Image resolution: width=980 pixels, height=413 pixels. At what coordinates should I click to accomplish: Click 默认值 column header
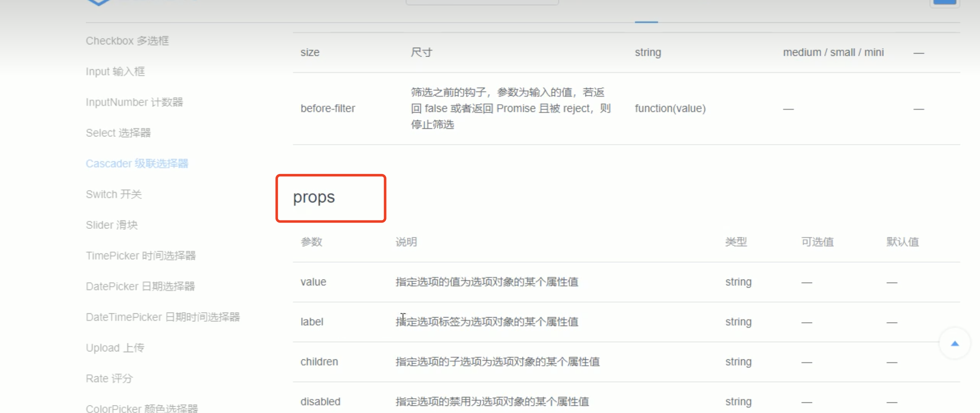coord(902,242)
